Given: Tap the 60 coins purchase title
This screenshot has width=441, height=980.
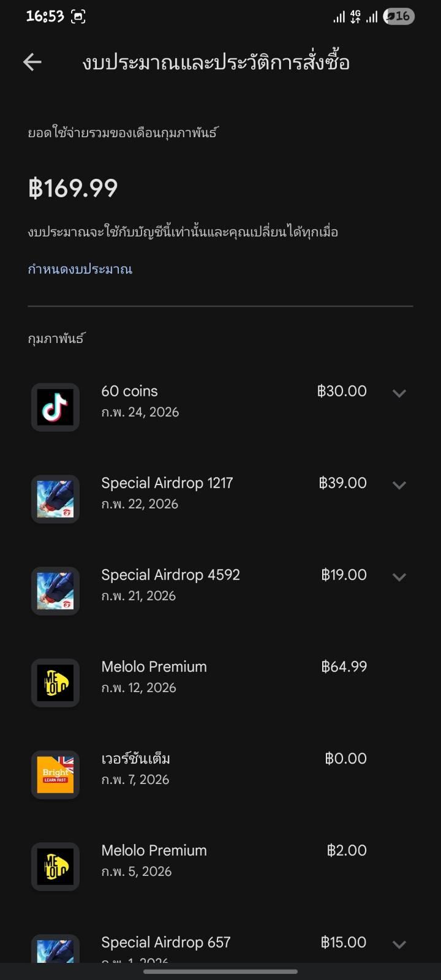Looking at the screenshot, I should coord(129,391).
